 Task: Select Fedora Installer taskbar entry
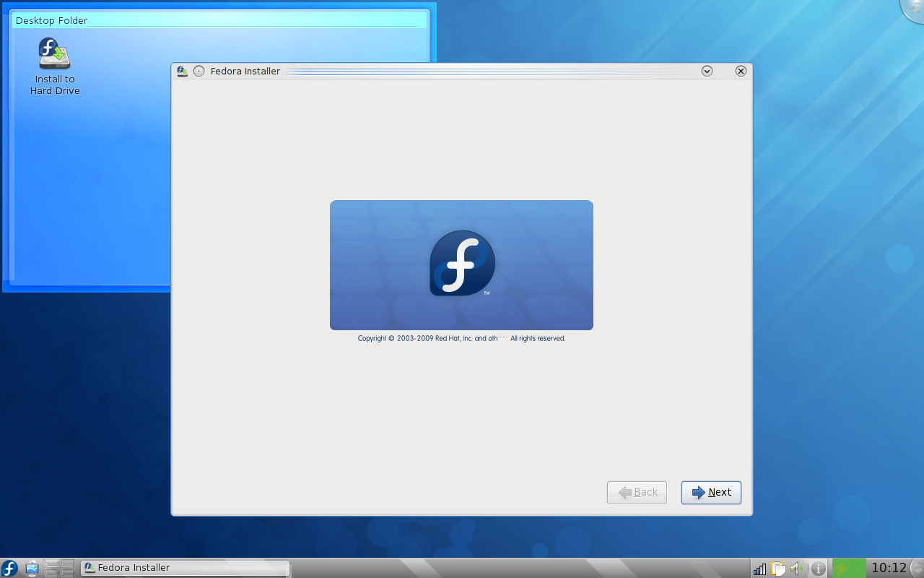pyautogui.click(x=186, y=568)
